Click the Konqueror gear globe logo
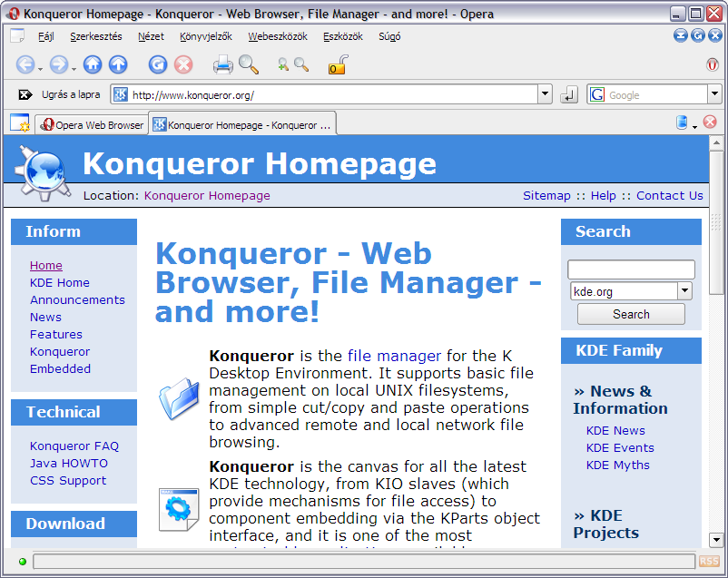The image size is (728, 578). point(42,173)
